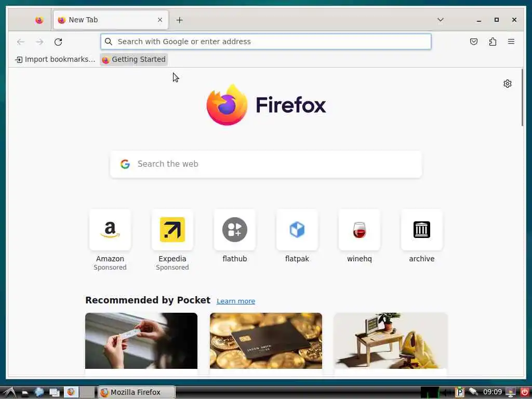Viewport: 532px width, 399px height.
Task: Open the Pocket story with a desk and banana
Action: [391, 341]
